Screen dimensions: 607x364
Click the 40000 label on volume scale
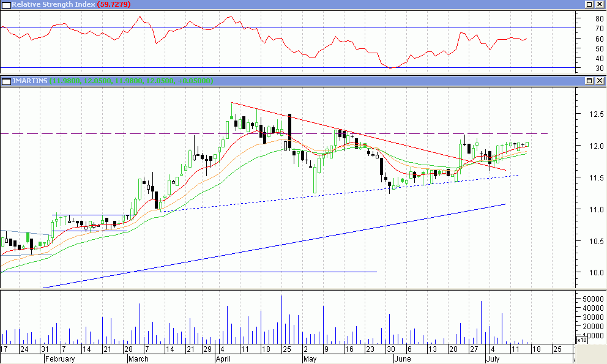tap(593, 308)
